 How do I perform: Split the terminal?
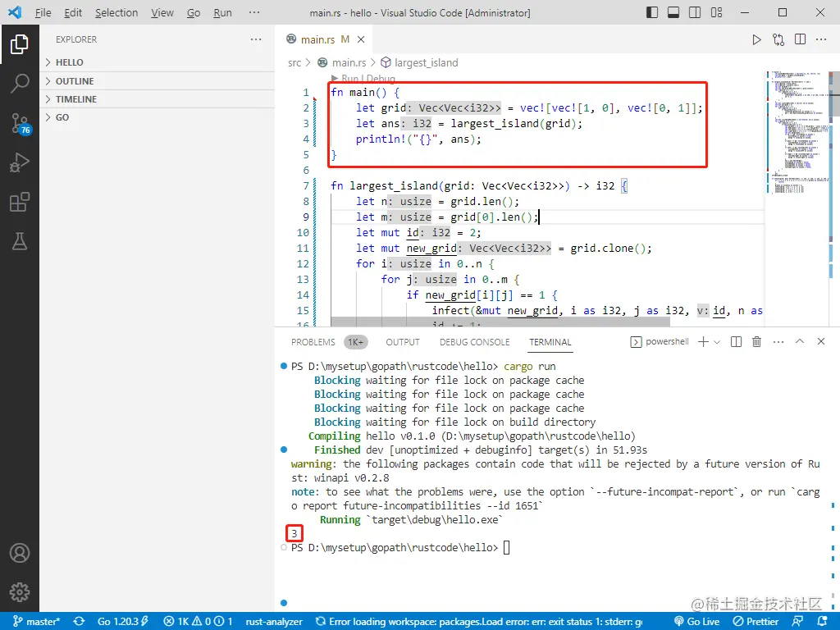[x=736, y=342]
